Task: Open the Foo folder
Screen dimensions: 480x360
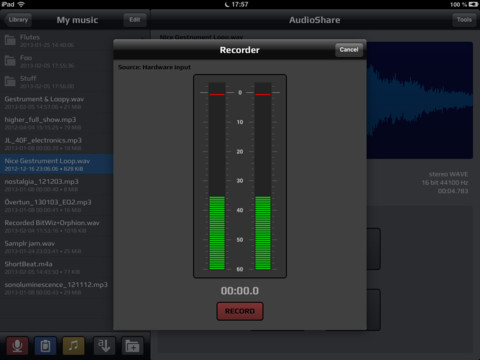Action: [x=57, y=61]
